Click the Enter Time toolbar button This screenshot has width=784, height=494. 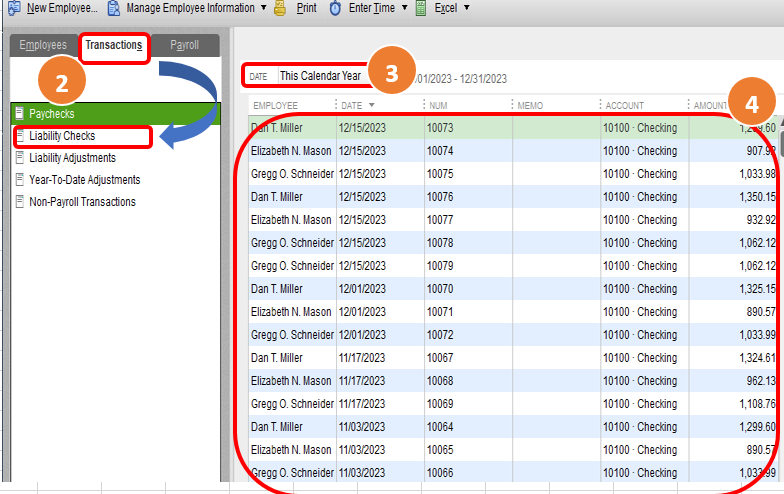coord(369,8)
